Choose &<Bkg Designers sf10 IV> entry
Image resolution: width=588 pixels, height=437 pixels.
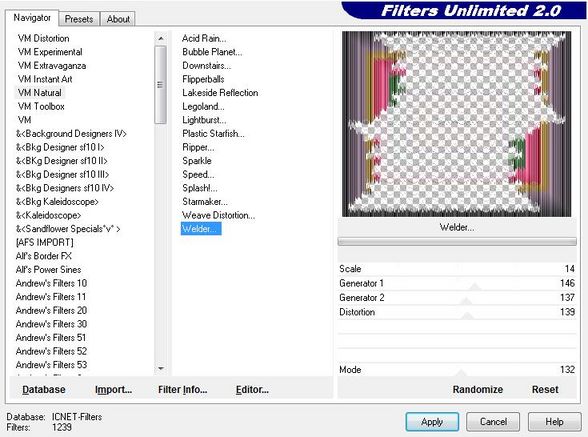65,188
